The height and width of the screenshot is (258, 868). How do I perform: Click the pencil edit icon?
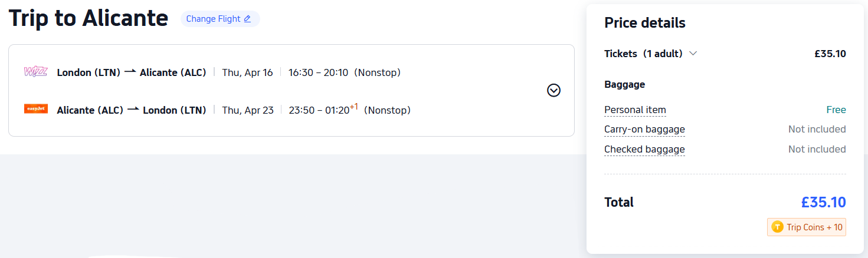tap(247, 19)
